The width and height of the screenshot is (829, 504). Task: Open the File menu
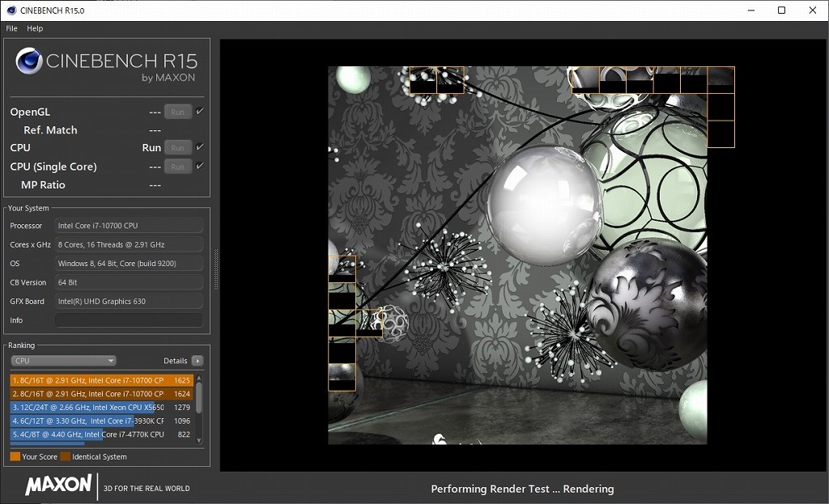tap(11, 28)
